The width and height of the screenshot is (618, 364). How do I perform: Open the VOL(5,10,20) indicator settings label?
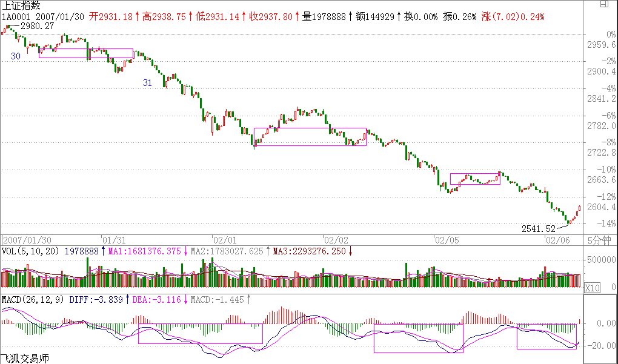click(x=30, y=251)
